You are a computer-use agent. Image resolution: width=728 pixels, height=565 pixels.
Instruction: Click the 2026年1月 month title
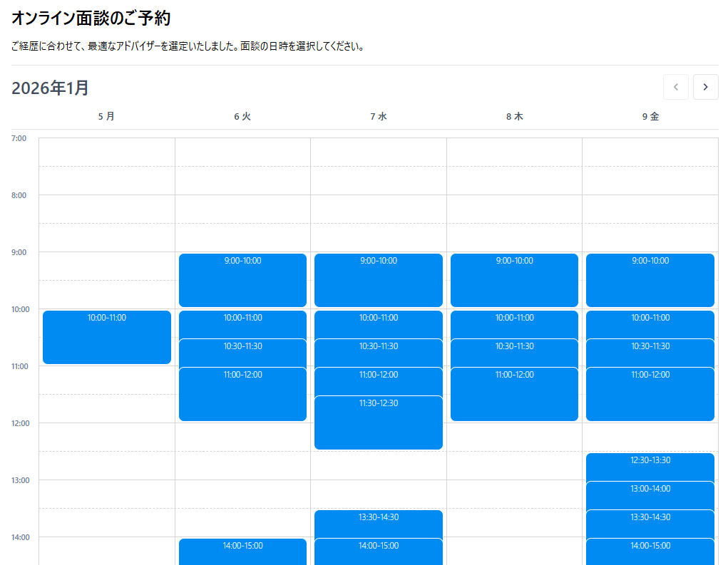51,88
